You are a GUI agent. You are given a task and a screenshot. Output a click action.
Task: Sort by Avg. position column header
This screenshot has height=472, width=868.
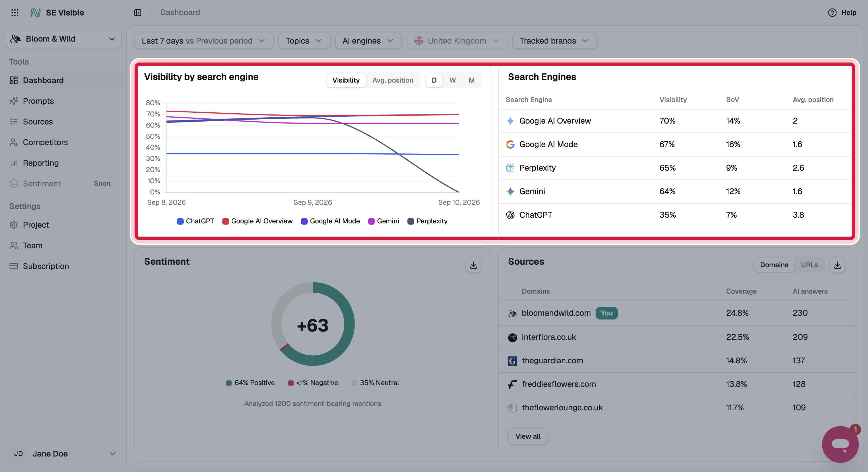(x=813, y=100)
